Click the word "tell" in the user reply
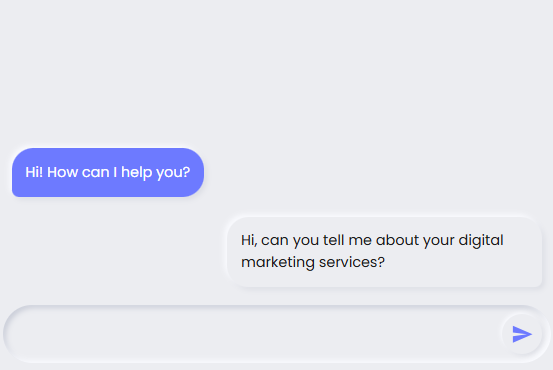553x370 pixels. (334, 240)
